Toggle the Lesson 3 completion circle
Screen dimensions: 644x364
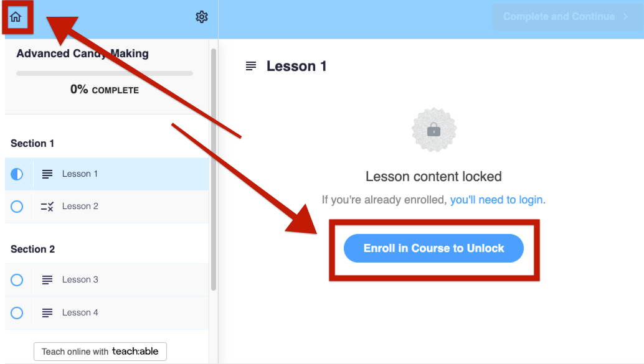pos(17,280)
